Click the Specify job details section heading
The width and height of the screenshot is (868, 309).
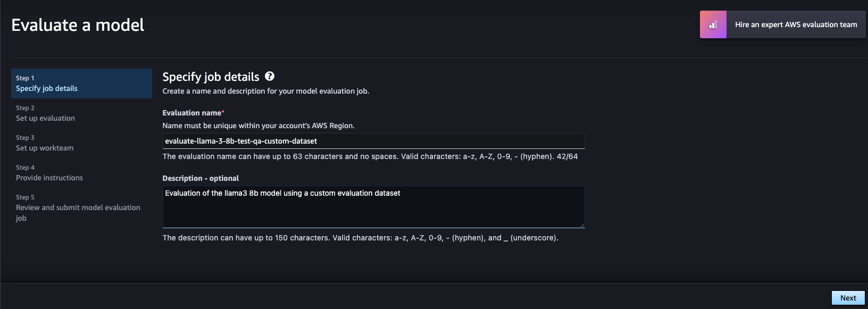click(x=211, y=77)
